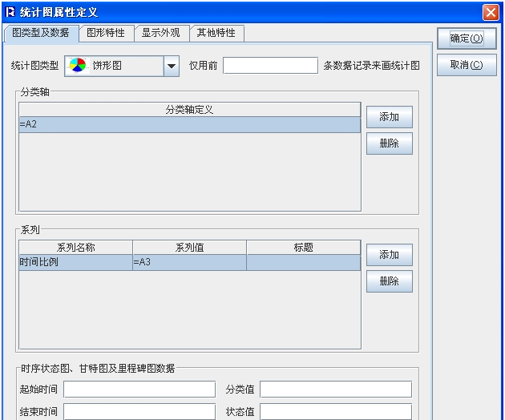Confirm with the 确定(O) button

click(467, 38)
